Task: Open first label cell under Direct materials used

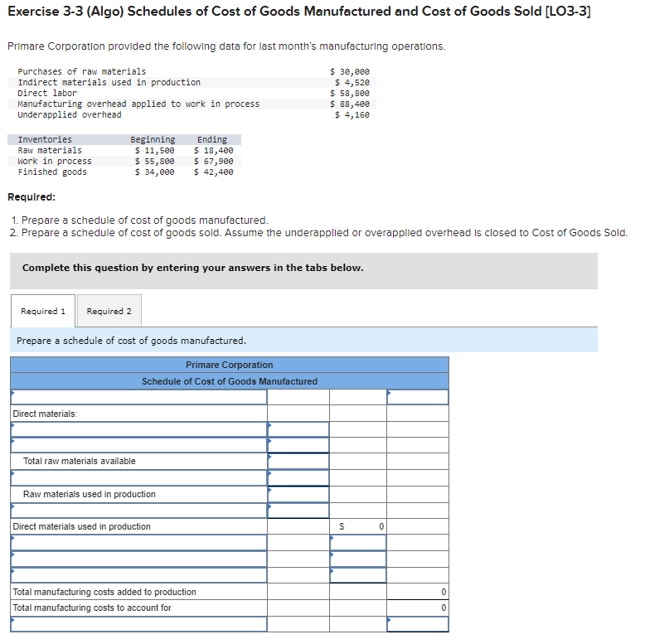Action: (138, 543)
